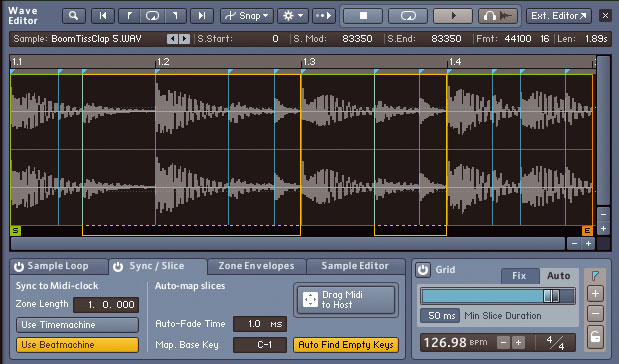
Task: Select previous sample arrow
Action: 172,39
